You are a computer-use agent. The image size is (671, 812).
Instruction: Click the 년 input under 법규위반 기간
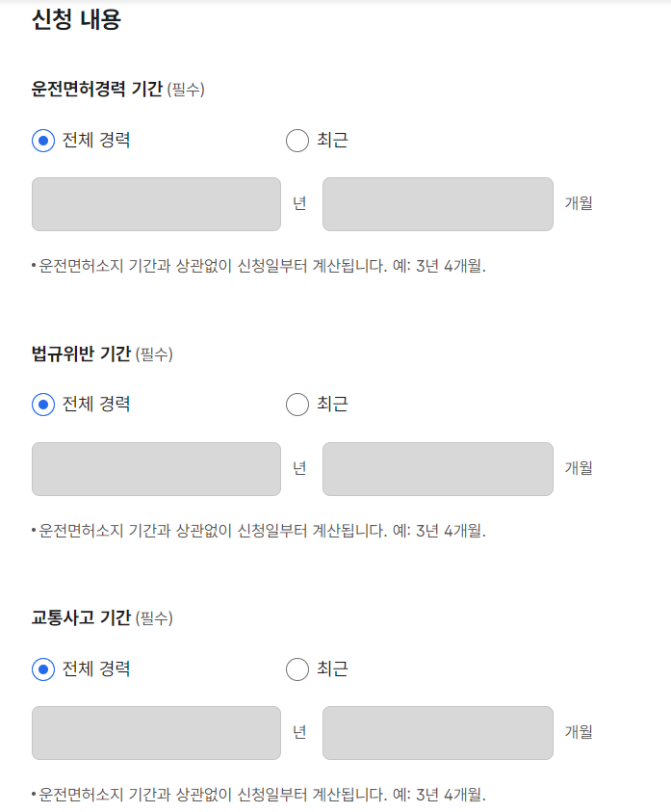(154, 468)
